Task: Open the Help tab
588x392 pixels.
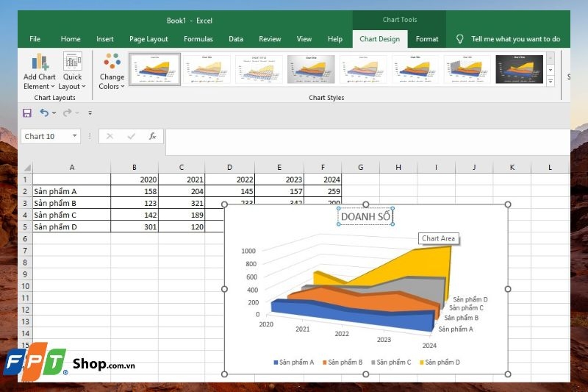Action: (x=335, y=39)
